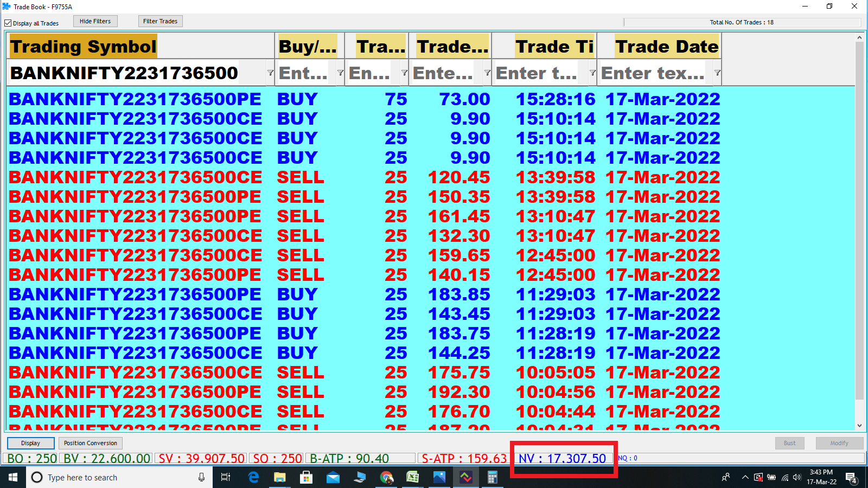Open filter dropdown for Trade... price column
868x488 pixels.
(x=487, y=73)
